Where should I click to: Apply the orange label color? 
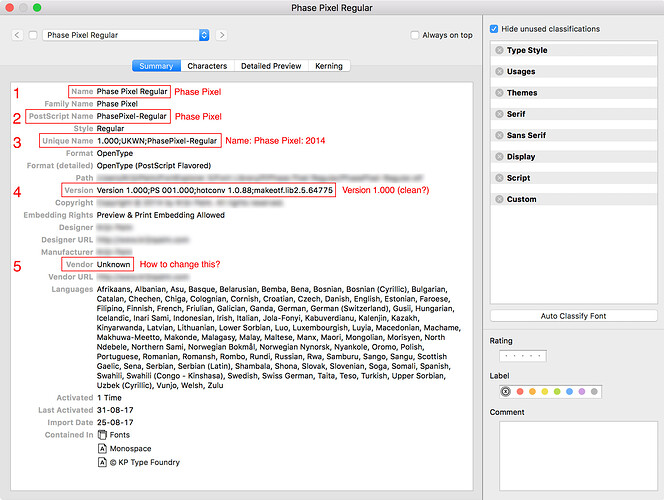532,392
